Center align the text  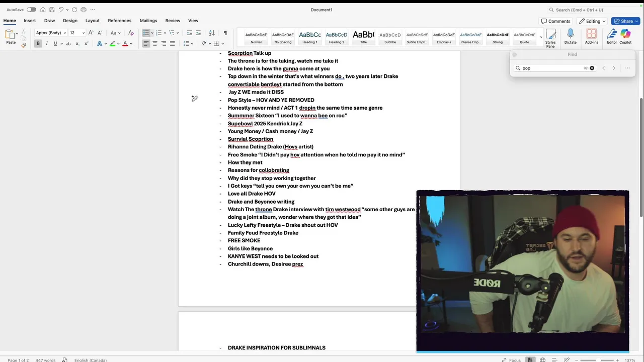pos(155,44)
